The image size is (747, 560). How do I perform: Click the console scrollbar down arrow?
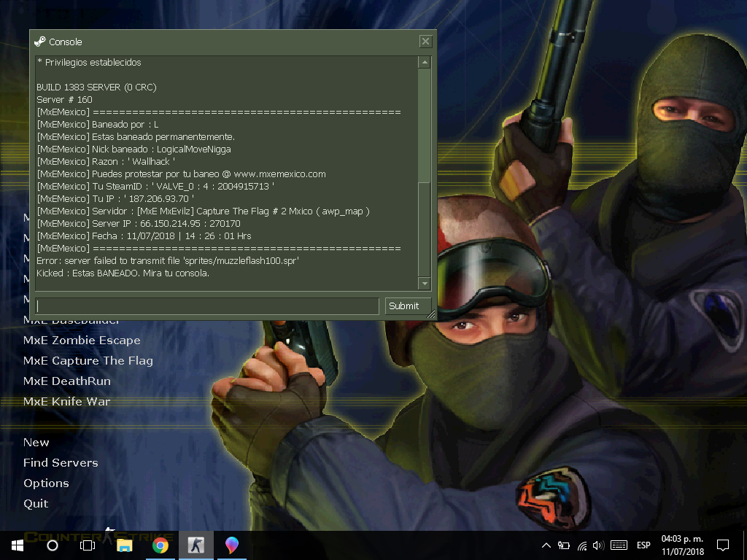[424, 284]
